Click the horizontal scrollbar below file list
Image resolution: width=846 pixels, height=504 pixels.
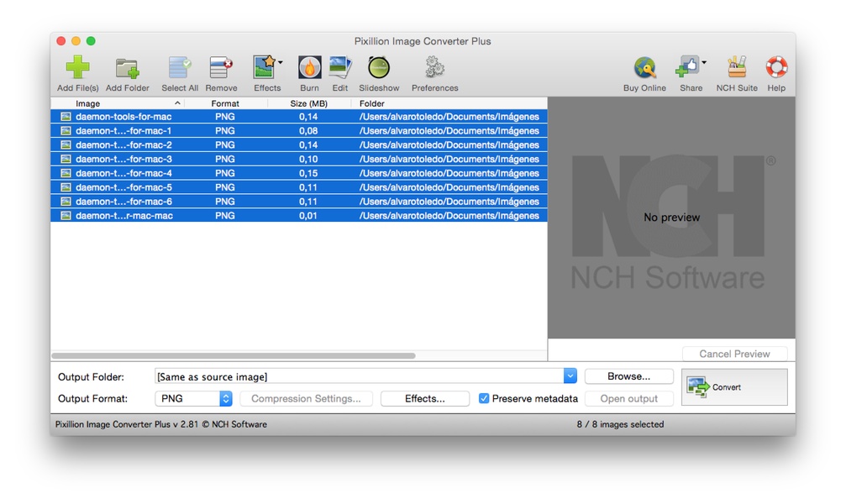pyautogui.click(x=233, y=355)
